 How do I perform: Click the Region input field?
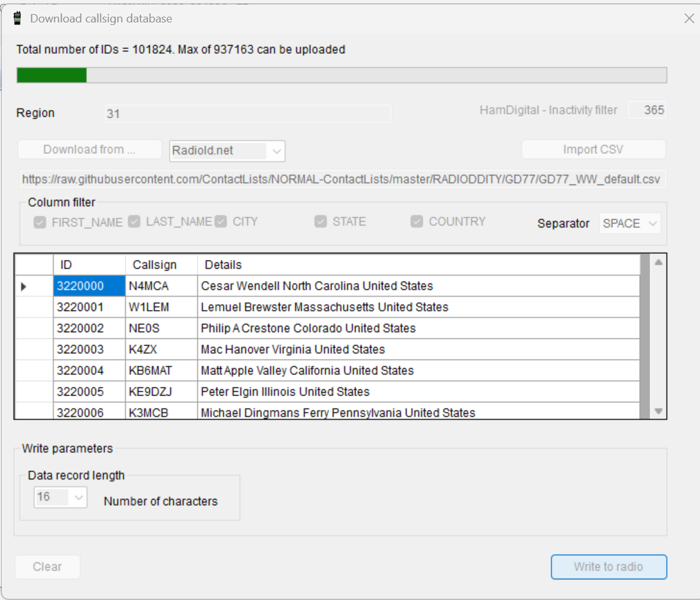coord(247,114)
